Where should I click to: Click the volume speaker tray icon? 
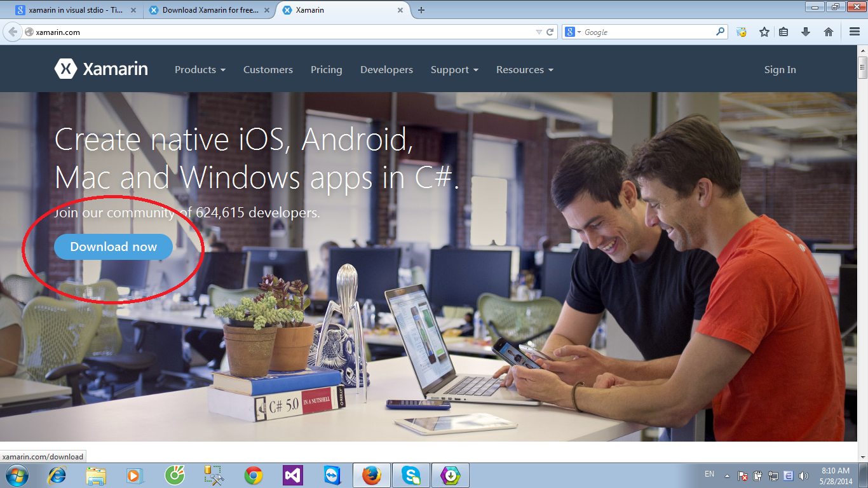[804, 475]
